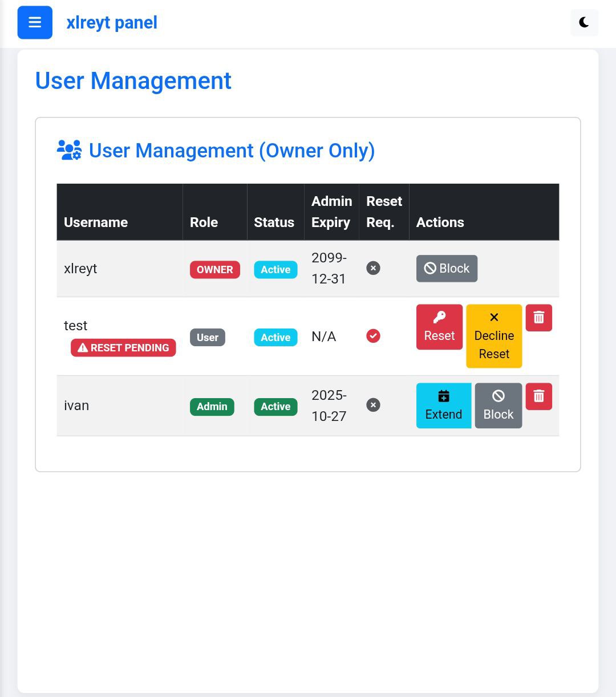
Task: Delete user ivan with trash icon
Action: pos(538,396)
